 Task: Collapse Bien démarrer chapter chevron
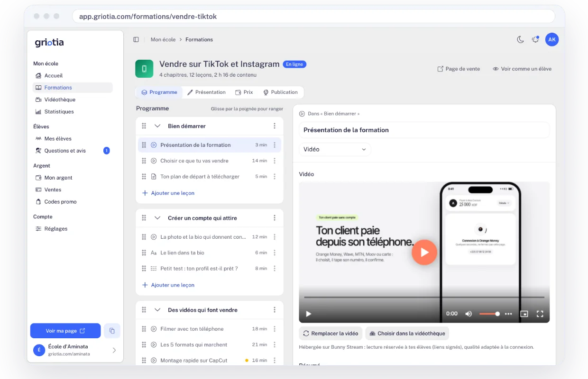[157, 126]
